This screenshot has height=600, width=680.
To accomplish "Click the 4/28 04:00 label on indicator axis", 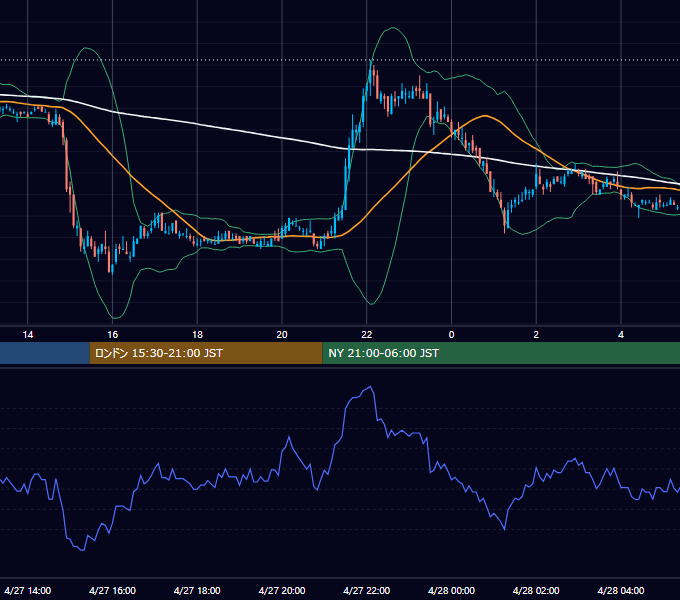I will [621, 590].
